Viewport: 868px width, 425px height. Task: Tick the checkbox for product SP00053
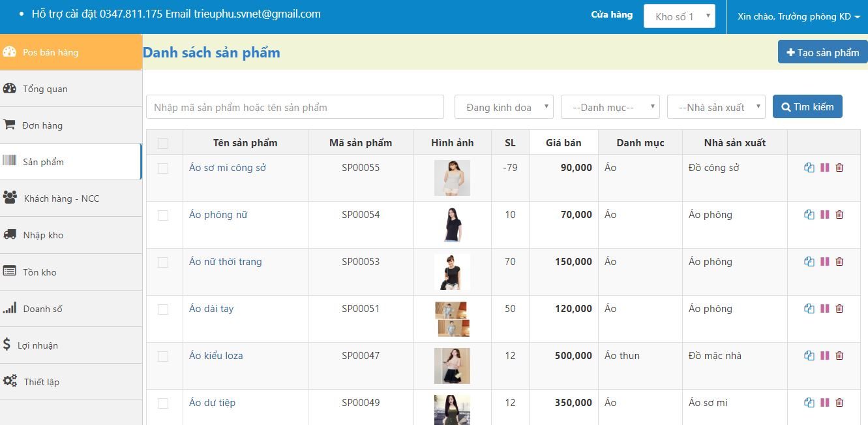(164, 261)
